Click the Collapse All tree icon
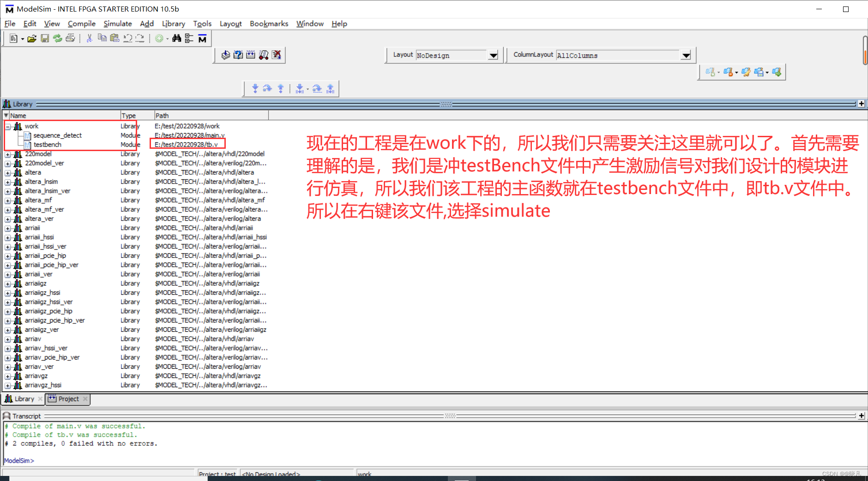This screenshot has height=481, width=868. 189,39
